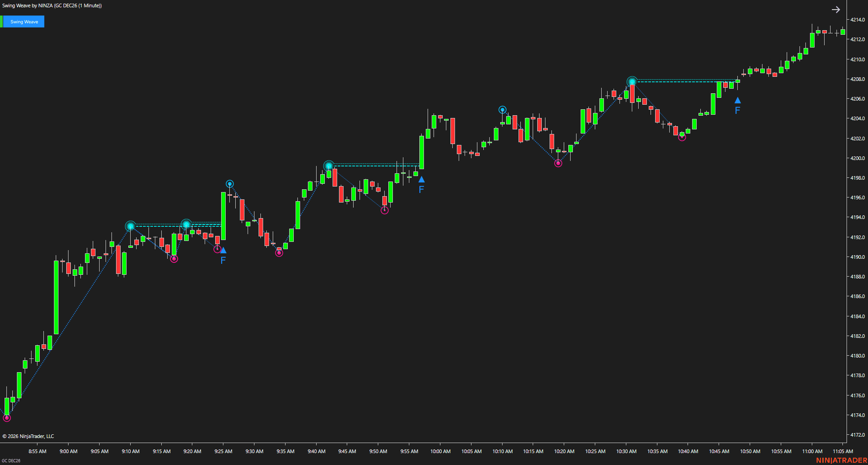Click the chart title 'Swing Weave by NINZA'
The height and width of the screenshot is (465, 868).
click(x=52, y=5)
